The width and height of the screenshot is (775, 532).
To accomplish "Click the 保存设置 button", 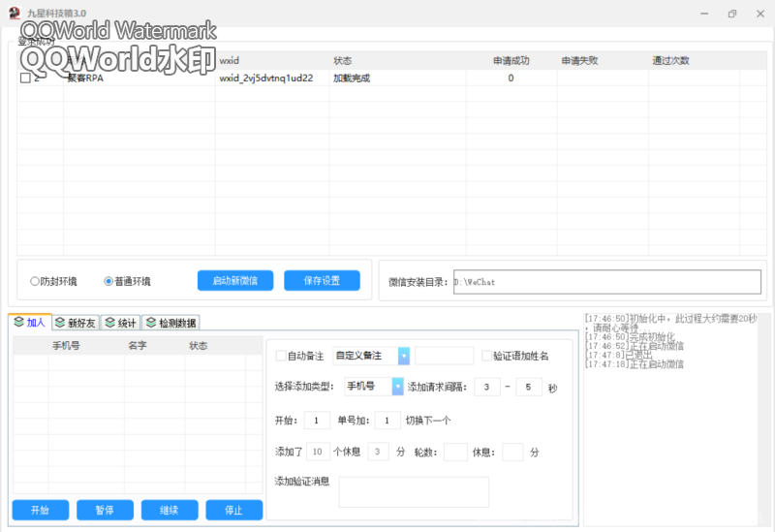I will click(x=322, y=281).
